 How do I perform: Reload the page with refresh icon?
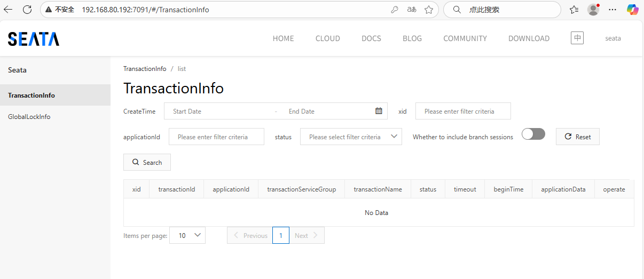[27, 10]
